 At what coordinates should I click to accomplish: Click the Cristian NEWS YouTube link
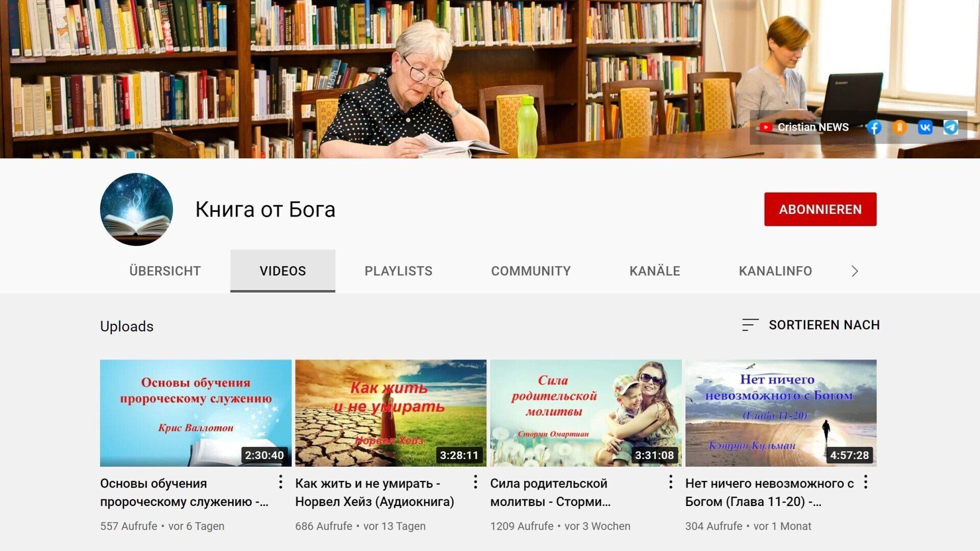[x=804, y=127]
